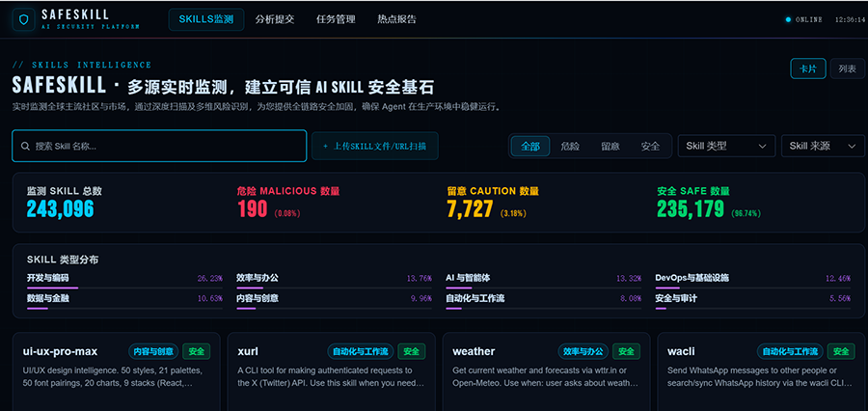
Task: Expand the Skill 来源 dropdown
Action: 823,146
